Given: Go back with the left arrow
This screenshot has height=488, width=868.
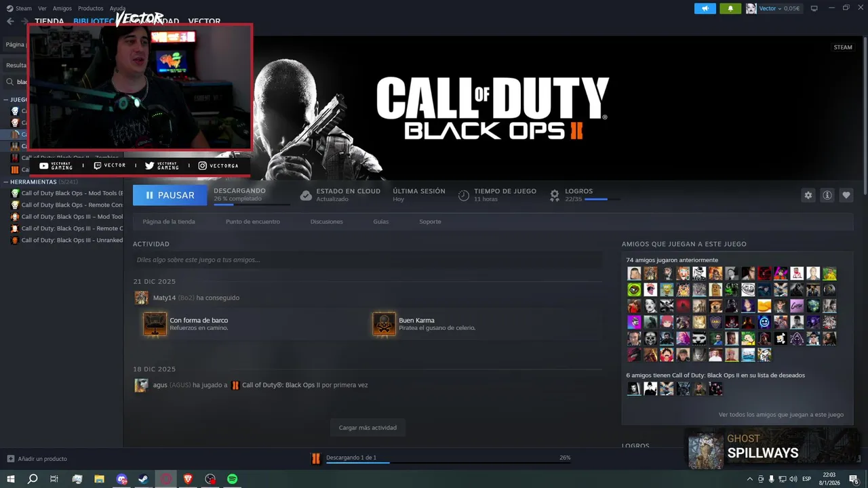Looking at the screenshot, I should coord(10,21).
